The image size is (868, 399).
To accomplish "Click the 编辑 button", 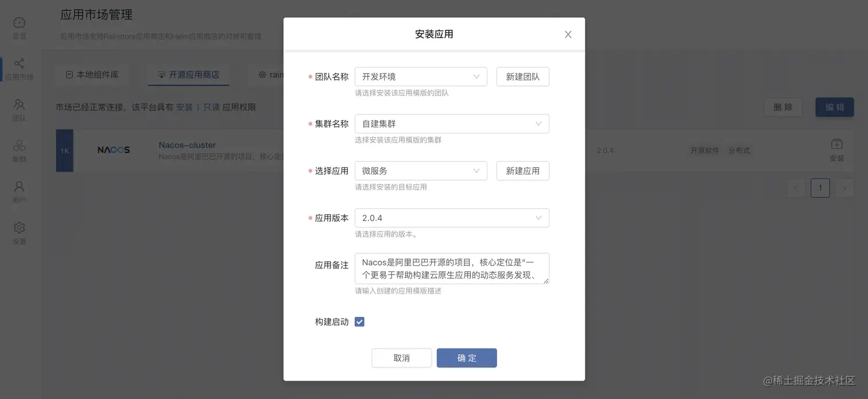I will tap(835, 107).
